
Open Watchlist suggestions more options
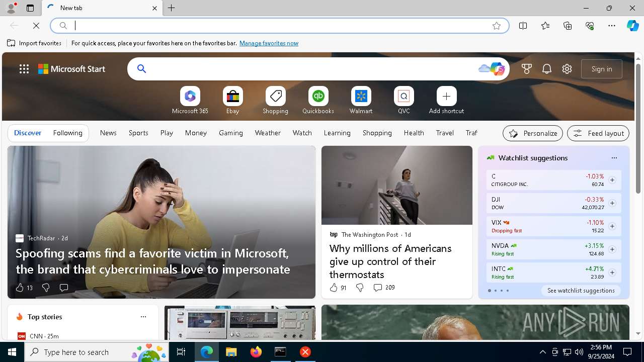(614, 158)
